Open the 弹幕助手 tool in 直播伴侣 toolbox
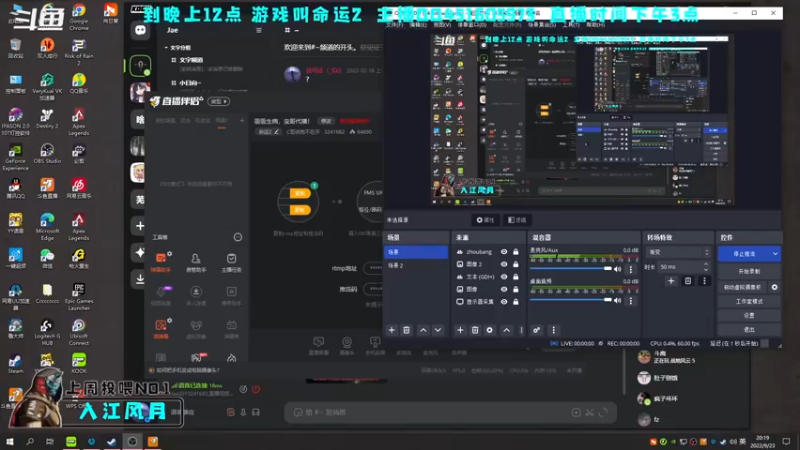The width and height of the screenshot is (800, 450). coord(161,261)
